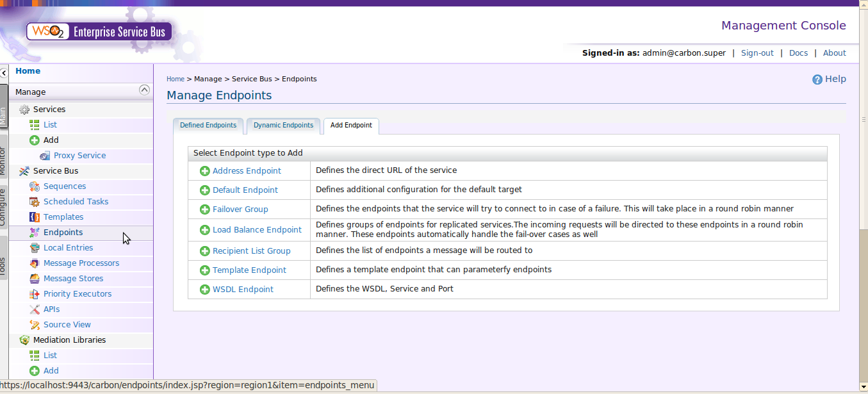Click the Sign-out link
Viewport: 868px width, 394px height.
click(757, 53)
